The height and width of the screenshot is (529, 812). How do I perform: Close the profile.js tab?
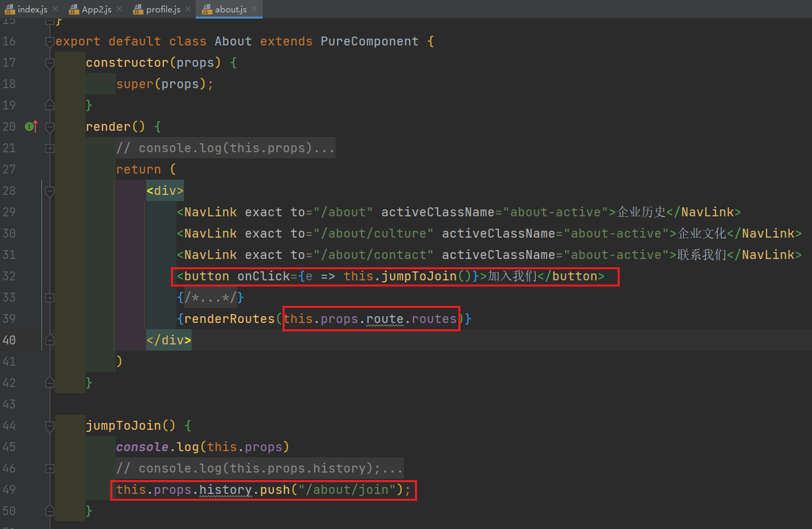coord(188,10)
